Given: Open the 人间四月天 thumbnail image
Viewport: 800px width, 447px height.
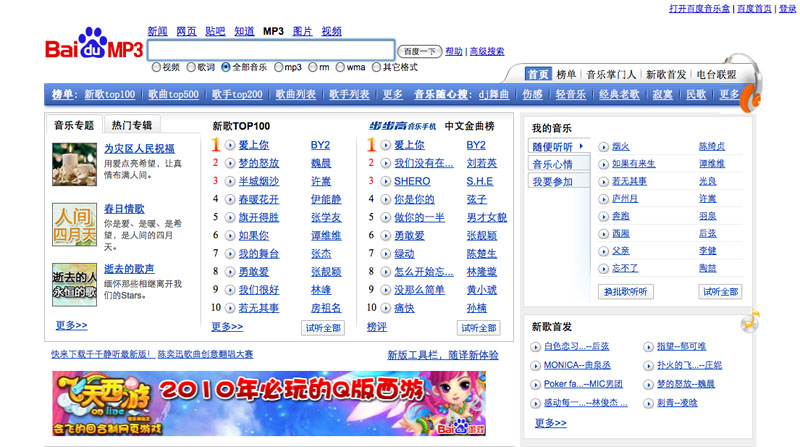Looking at the screenshot, I should [74, 225].
